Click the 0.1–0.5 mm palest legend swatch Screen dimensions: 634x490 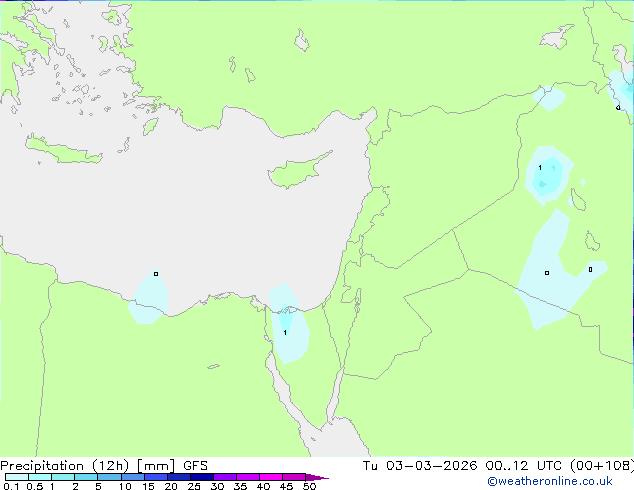coord(17,477)
